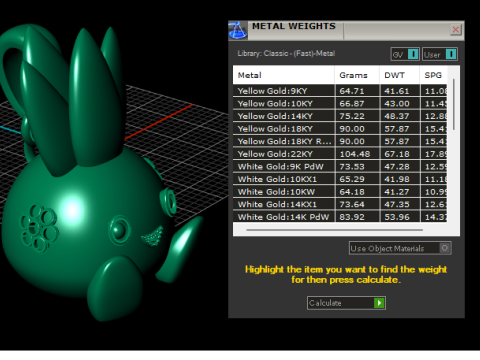Click the 83.92 grams value
The image size is (480, 360).
(x=352, y=217)
